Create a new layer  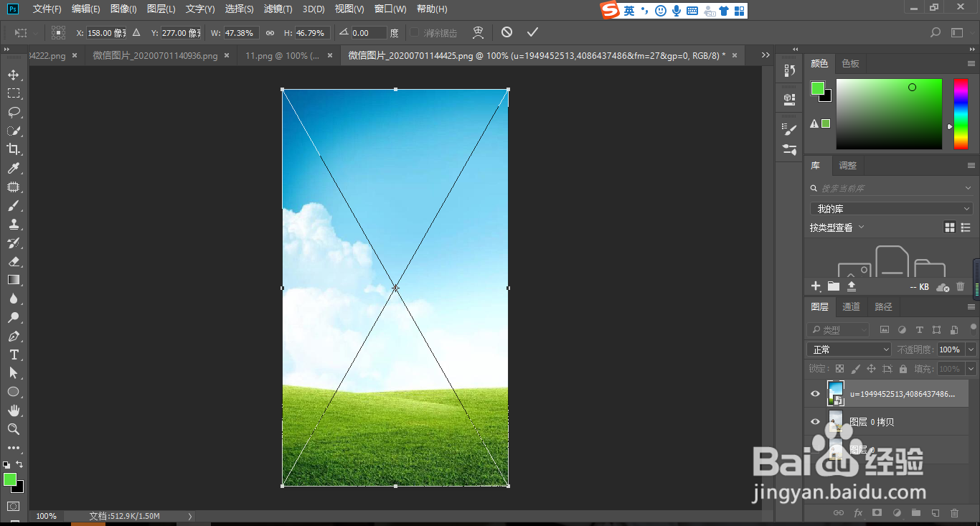[x=935, y=513]
